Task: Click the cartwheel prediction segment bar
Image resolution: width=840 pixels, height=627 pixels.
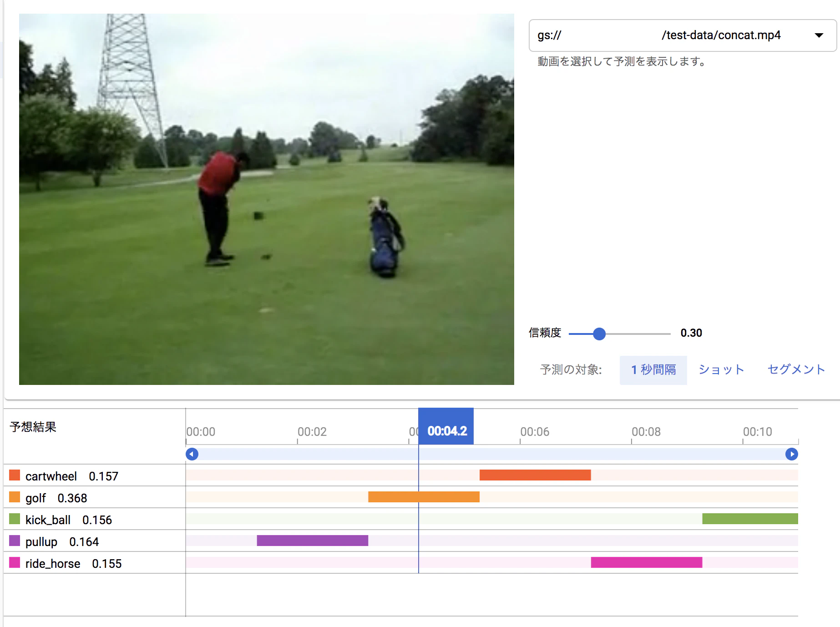Action: point(535,475)
